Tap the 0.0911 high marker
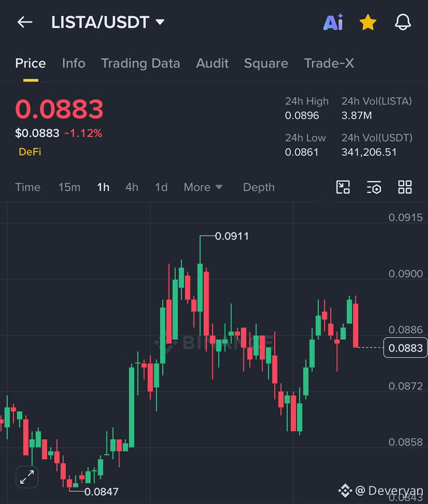Screen dimensions: 428x504 coord(232,237)
